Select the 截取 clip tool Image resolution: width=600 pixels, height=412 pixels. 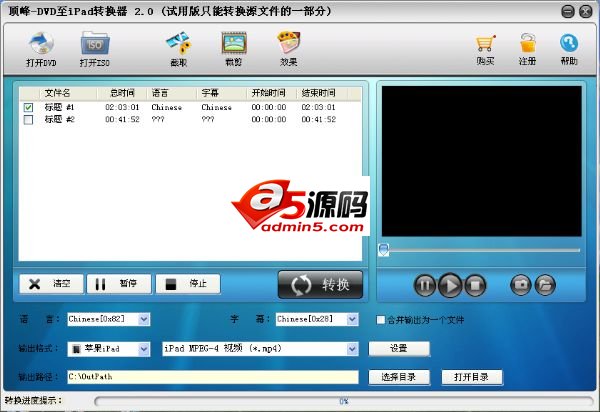(x=179, y=50)
